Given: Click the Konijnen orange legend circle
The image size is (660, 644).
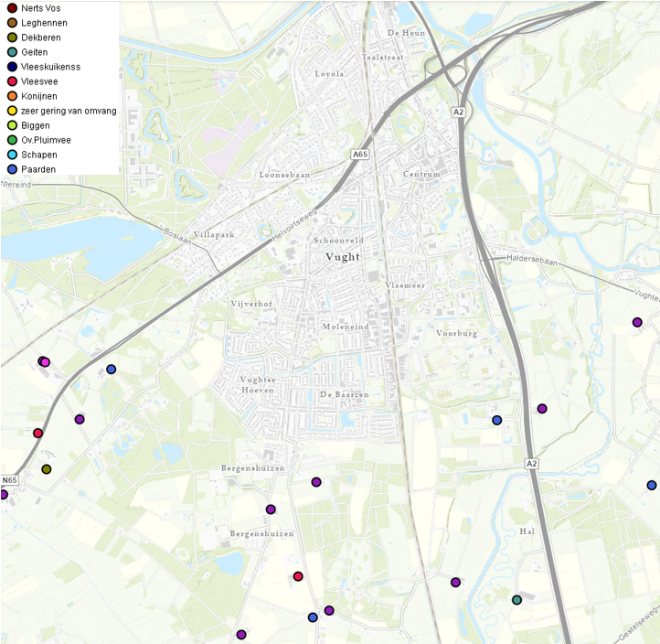Looking at the screenshot, I should click(12, 96).
